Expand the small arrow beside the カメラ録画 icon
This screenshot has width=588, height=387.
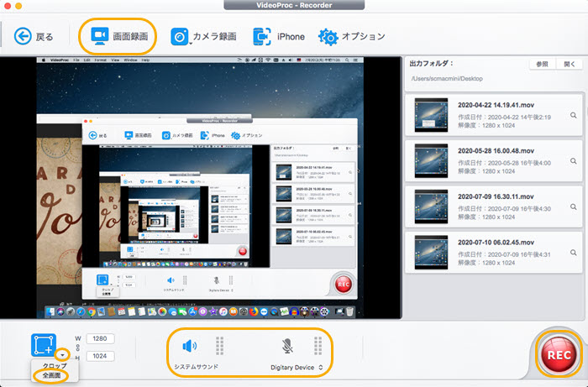click(191, 44)
